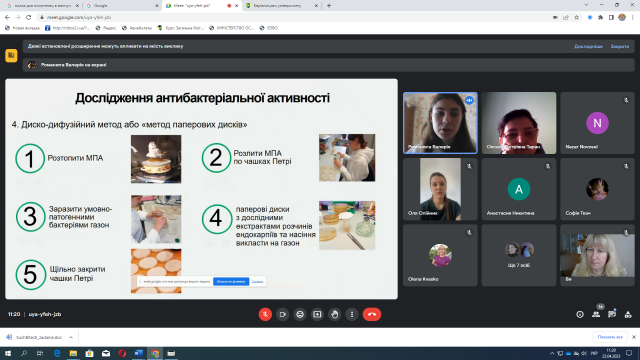Open the chat panel icon
This screenshot has width=640, height=360.
click(612, 314)
